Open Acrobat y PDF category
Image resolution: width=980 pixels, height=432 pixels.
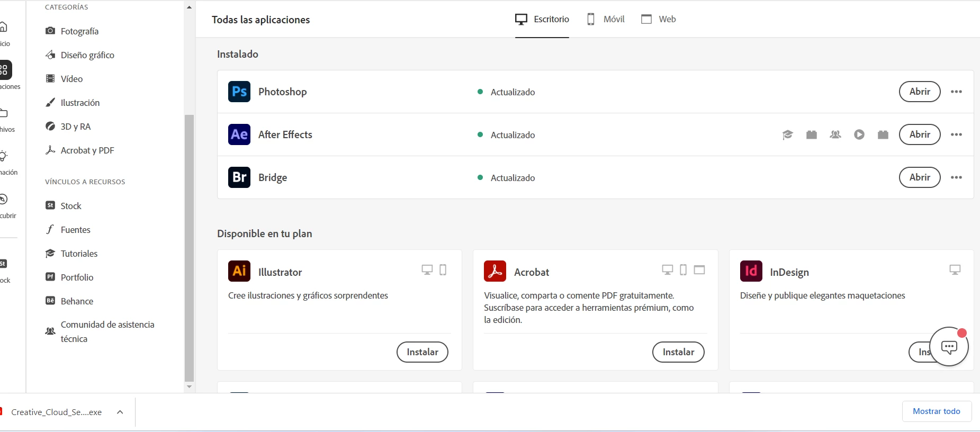(x=80, y=150)
